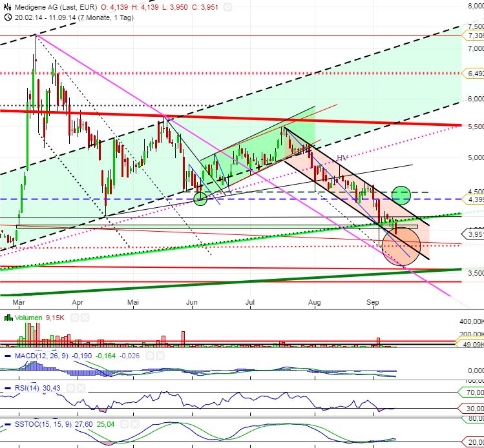This screenshot has width=484, height=448.
Task: Remove the Volumen indicator with its X
Action: 85,318
